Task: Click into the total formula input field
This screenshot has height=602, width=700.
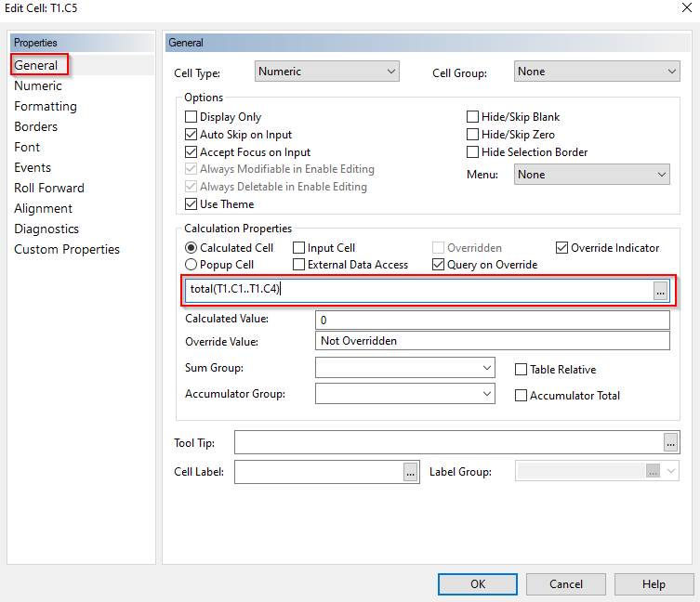Action: (416, 291)
